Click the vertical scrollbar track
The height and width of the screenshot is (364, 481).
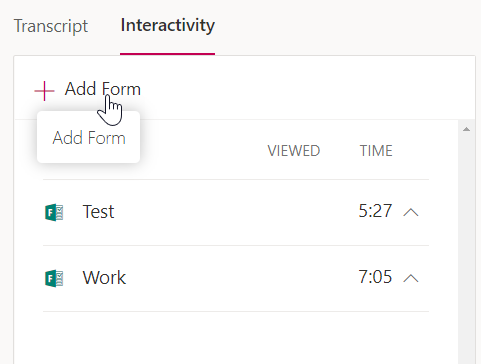466,247
